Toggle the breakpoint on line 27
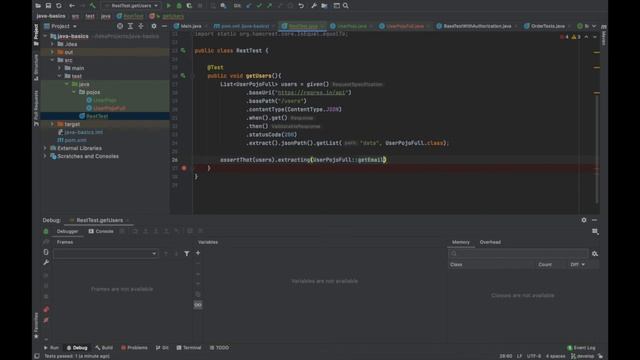The width and height of the screenshot is (640, 360). pos(184,168)
